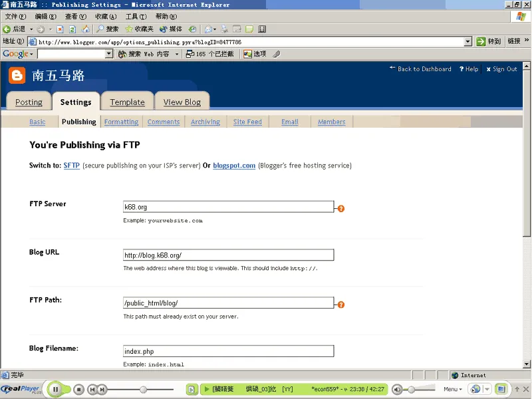The image size is (532, 399).
Task: Click the IE Refresh toolbar icon
Action: click(72, 29)
